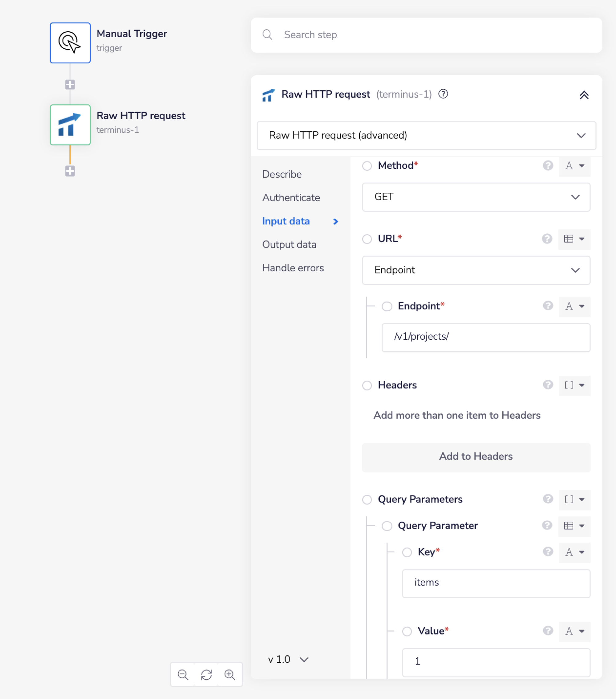Toggle the Method radio button

(367, 166)
